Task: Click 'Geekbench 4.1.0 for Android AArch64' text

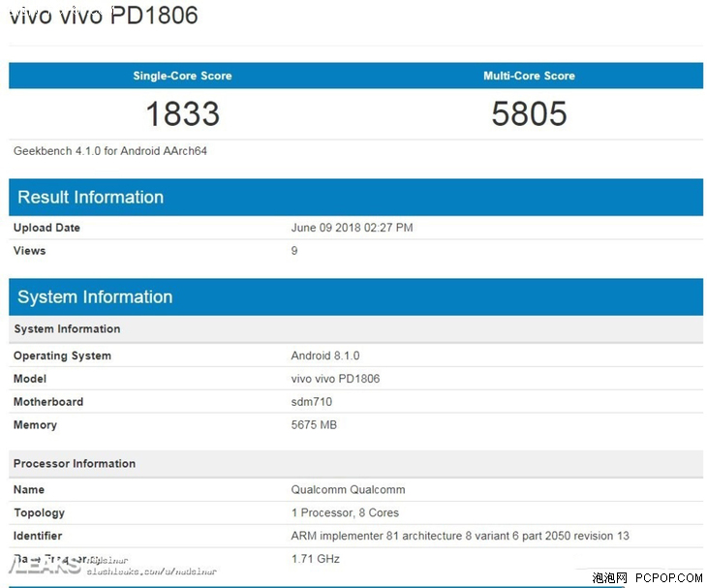Action: click(x=110, y=150)
